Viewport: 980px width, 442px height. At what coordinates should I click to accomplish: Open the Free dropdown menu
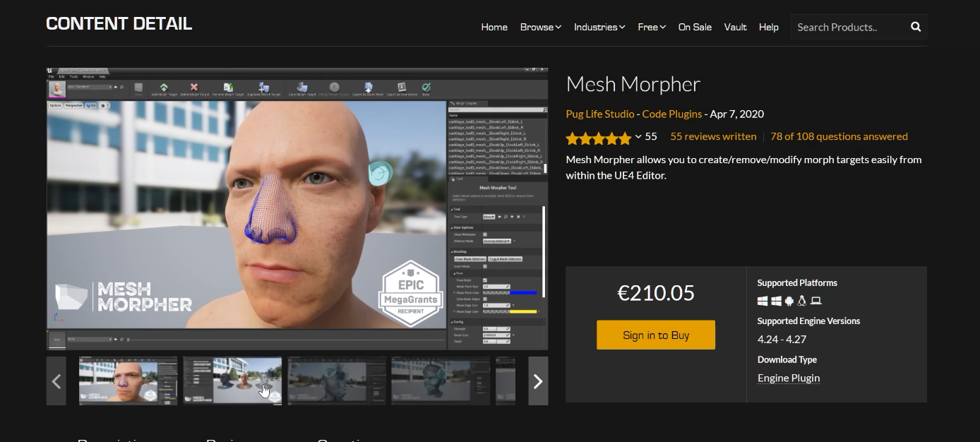pyautogui.click(x=652, y=27)
